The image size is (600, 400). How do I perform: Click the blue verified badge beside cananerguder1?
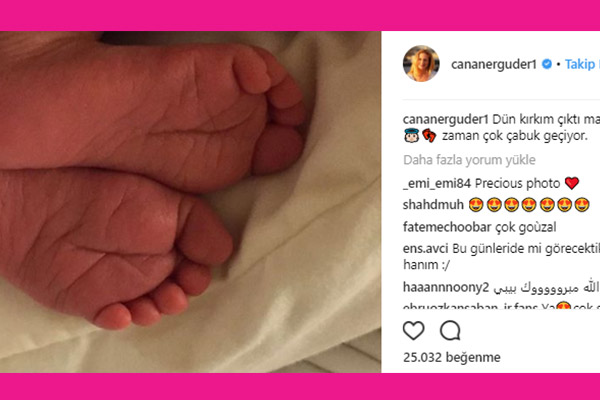pos(547,64)
